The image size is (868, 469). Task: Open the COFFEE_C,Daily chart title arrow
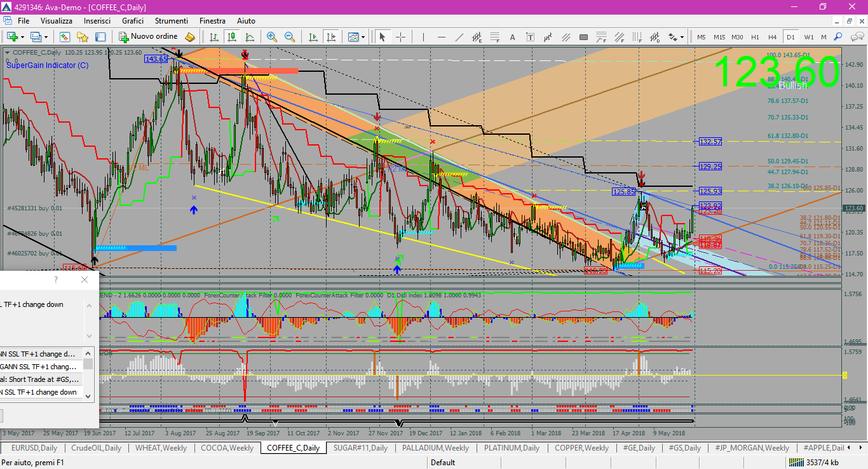click(8, 53)
